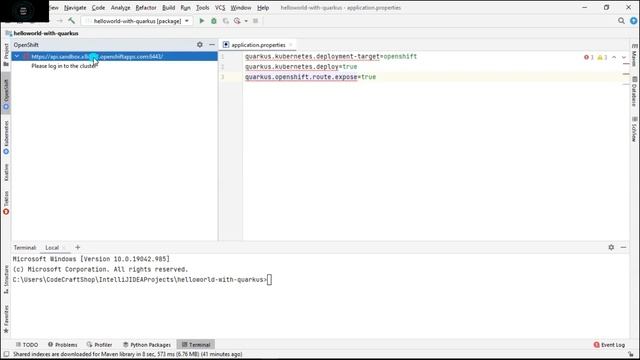Click the Shared indexes status bar message
Viewport: 640px width, 360px height.
pos(127,354)
